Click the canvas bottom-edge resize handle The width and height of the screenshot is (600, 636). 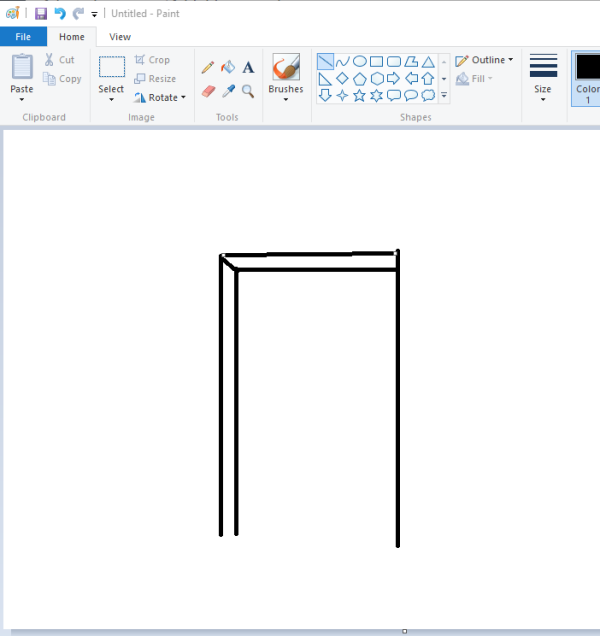(404, 631)
